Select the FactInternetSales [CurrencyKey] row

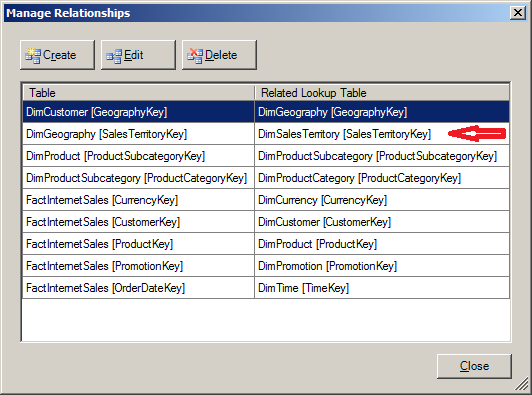pos(266,200)
